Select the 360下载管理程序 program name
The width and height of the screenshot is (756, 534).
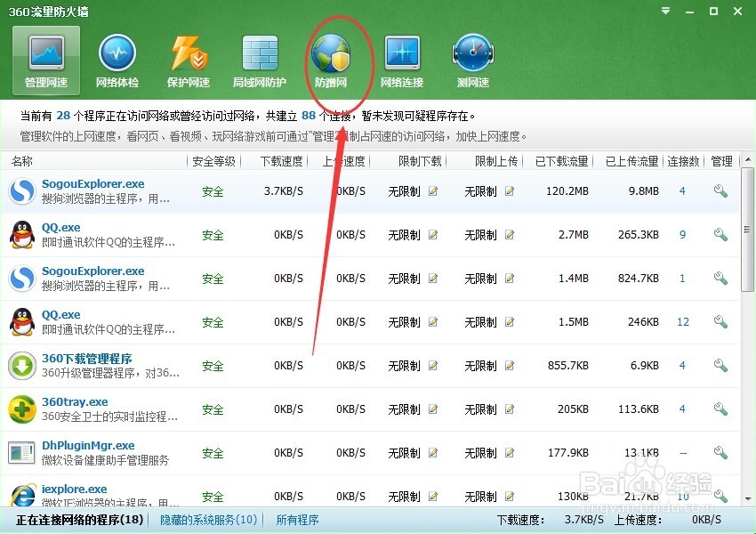click(87, 359)
